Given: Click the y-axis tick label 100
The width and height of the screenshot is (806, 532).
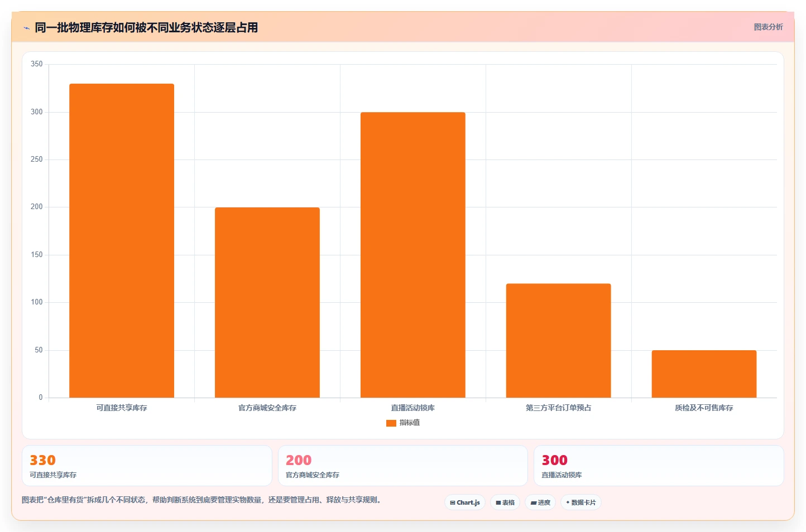Looking at the screenshot, I should 37,302.
